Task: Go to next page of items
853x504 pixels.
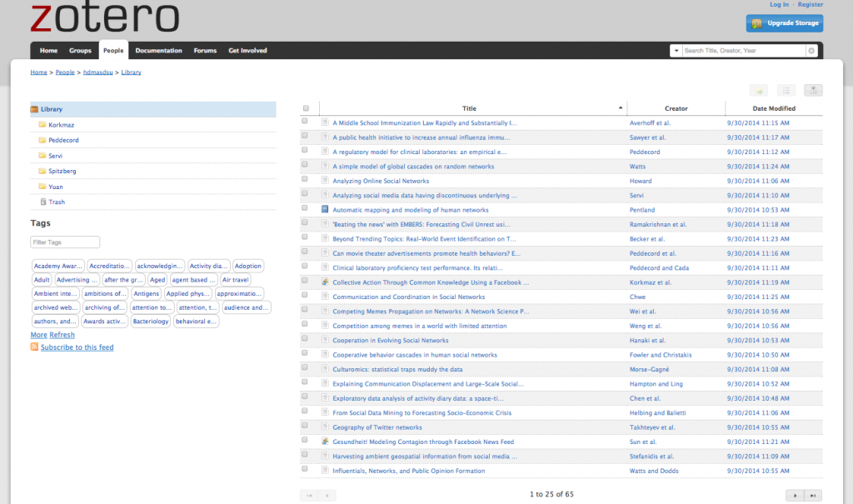Action: [x=795, y=496]
